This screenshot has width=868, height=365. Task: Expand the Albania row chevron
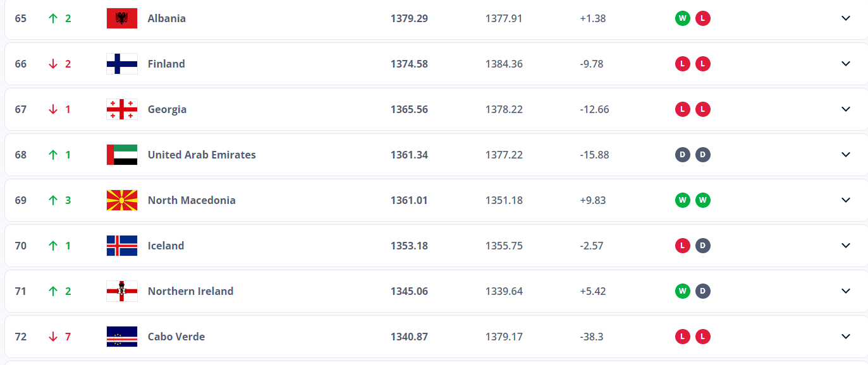click(x=846, y=18)
